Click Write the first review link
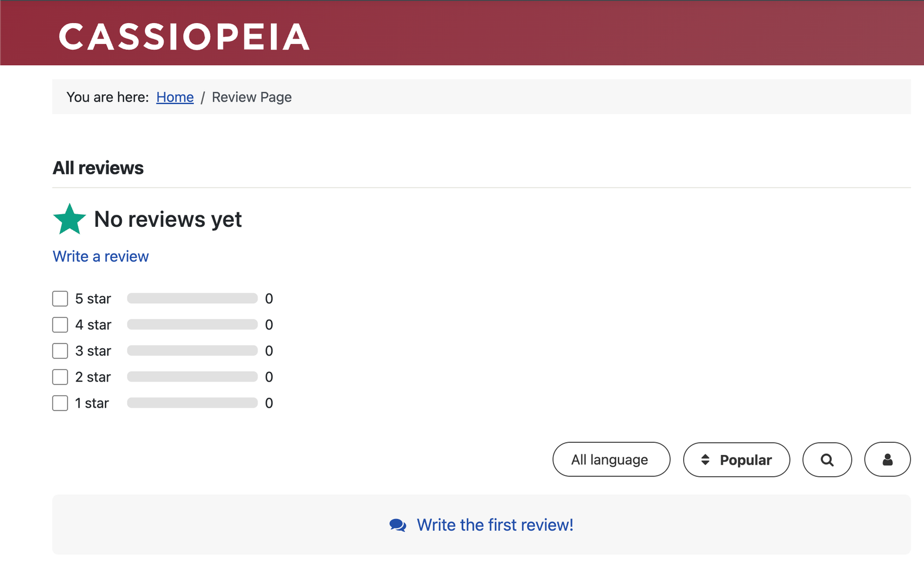Screen dimensions: 924x586 [x=495, y=524]
